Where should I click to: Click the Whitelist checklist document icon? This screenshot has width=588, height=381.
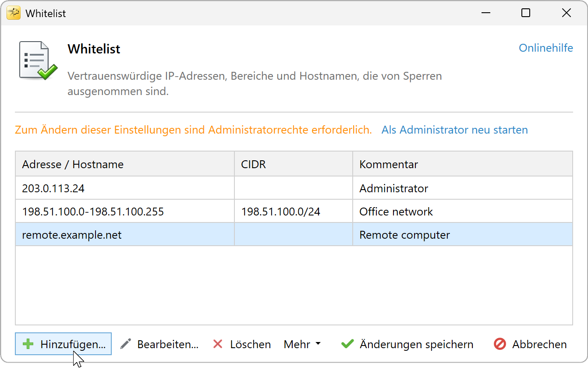[x=38, y=60]
